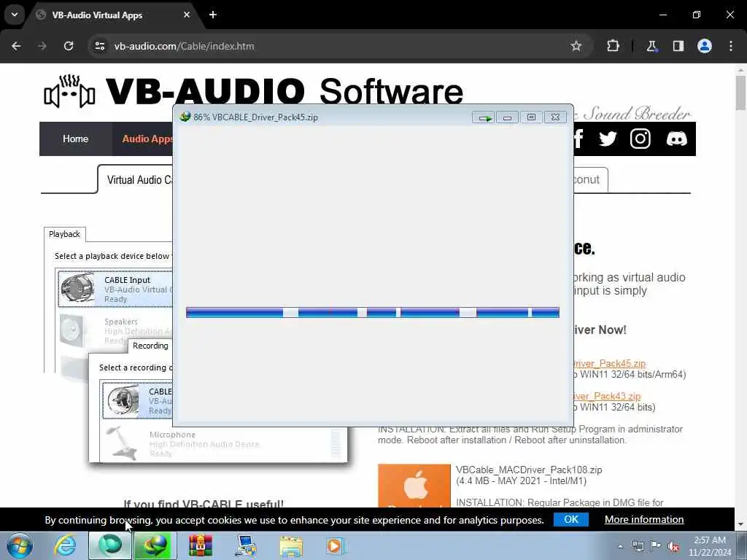Close the VB-Audio Virtual Apps tab
Screen dimensions: 747x560
coord(187,15)
